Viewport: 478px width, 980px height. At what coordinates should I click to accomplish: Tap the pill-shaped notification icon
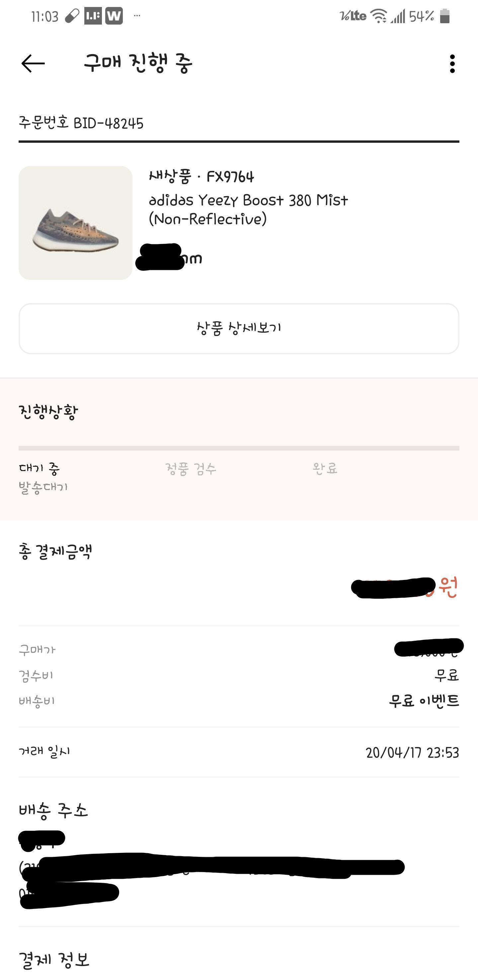72,16
